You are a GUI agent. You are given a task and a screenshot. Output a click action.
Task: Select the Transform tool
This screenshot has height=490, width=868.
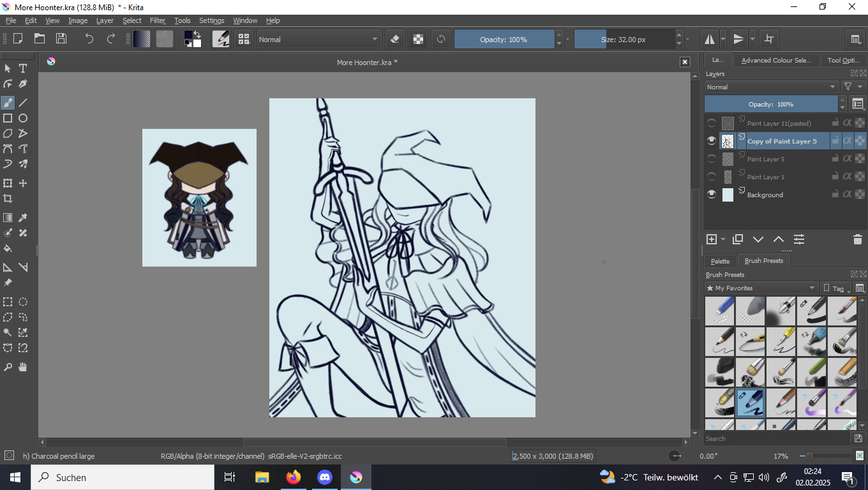tap(8, 183)
